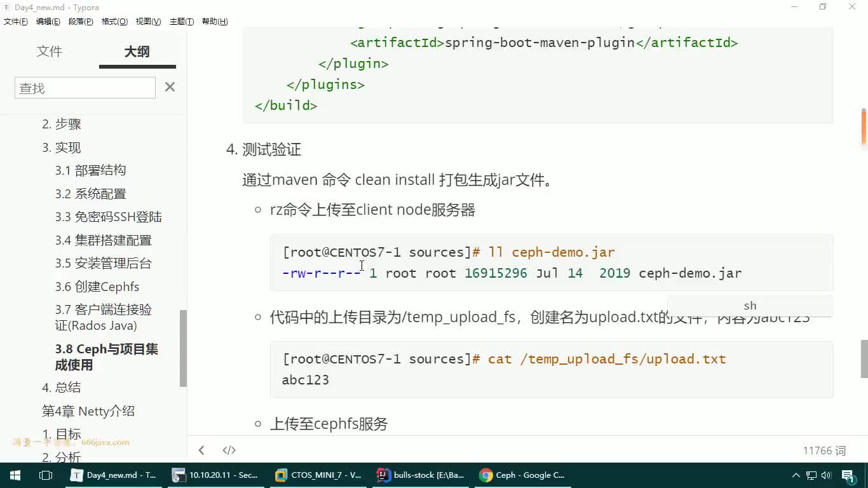Open the 段落(P) menu
This screenshot has width=868, height=488.
81,22
